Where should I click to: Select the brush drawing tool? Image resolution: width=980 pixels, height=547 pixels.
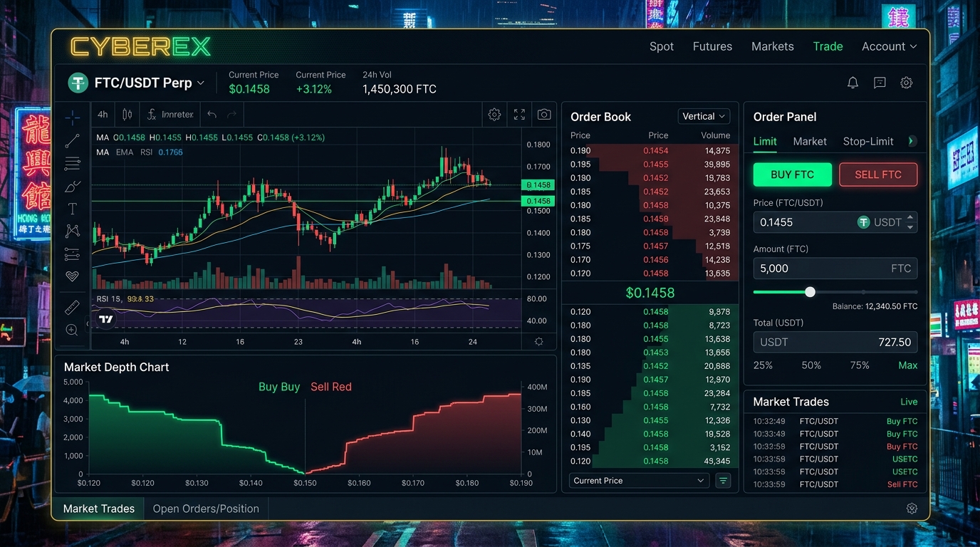tap(72, 187)
